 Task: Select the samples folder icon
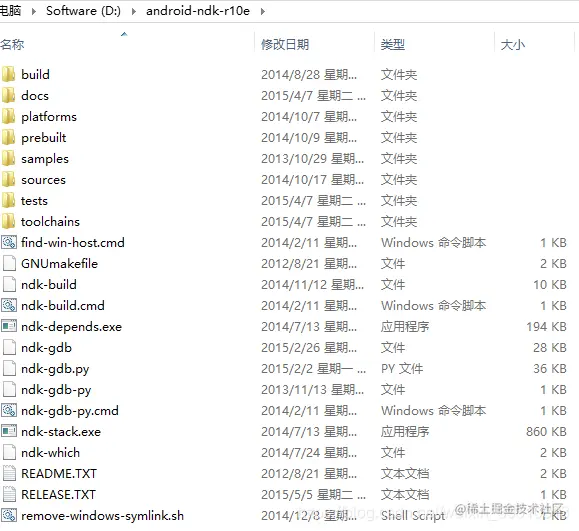[8, 158]
